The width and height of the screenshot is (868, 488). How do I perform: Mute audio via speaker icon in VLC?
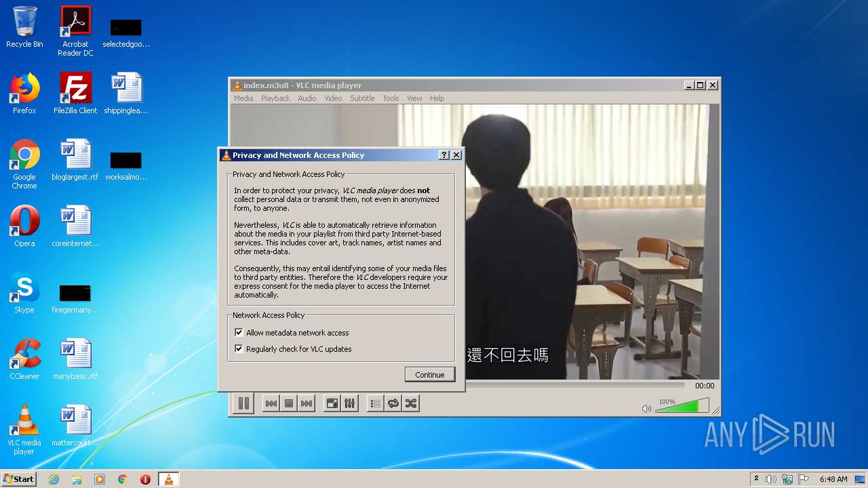tap(646, 408)
